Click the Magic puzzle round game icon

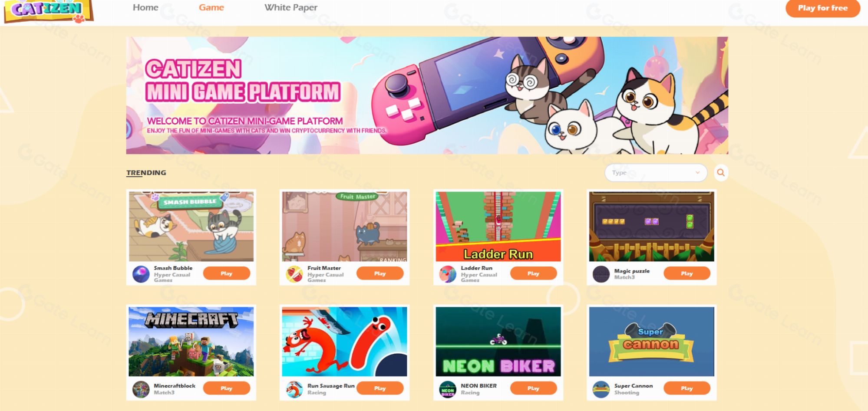point(601,274)
